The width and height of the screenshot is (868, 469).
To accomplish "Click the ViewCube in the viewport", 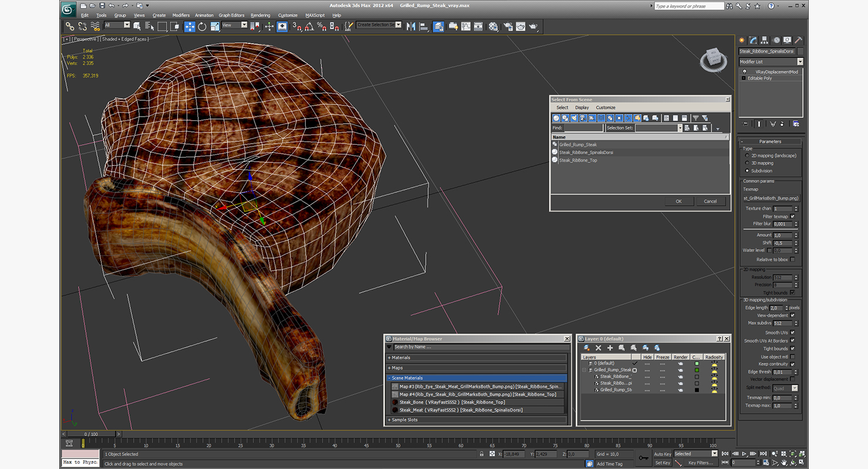I will [x=713, y=59].
